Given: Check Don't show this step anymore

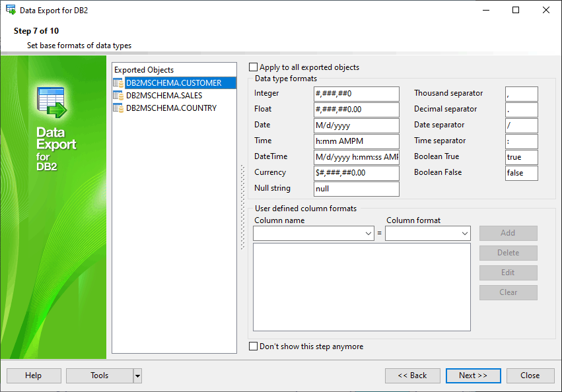Looking at the screenshot, I should 254,346.
